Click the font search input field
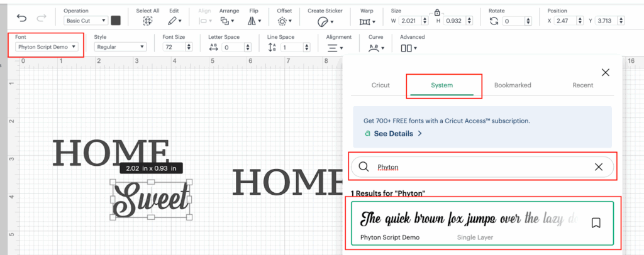This screenshot has height=255, width=644. click(478, 167)
